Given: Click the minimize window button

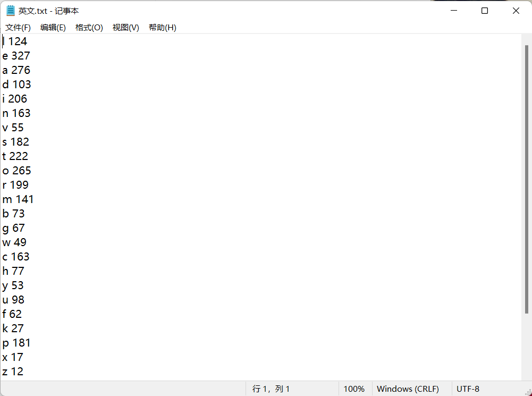Looking at the screenshot, I should coord(453,10).
